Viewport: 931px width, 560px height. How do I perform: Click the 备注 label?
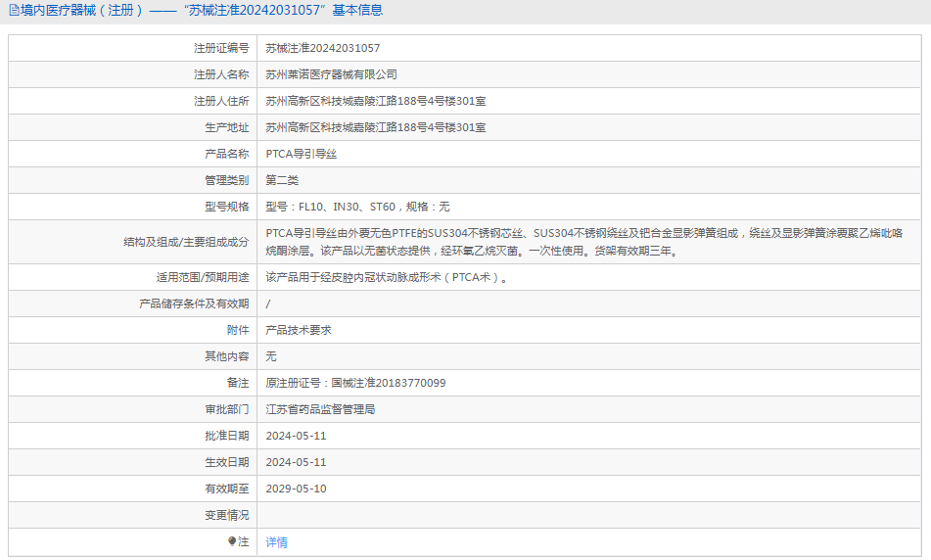click(238, 383)
